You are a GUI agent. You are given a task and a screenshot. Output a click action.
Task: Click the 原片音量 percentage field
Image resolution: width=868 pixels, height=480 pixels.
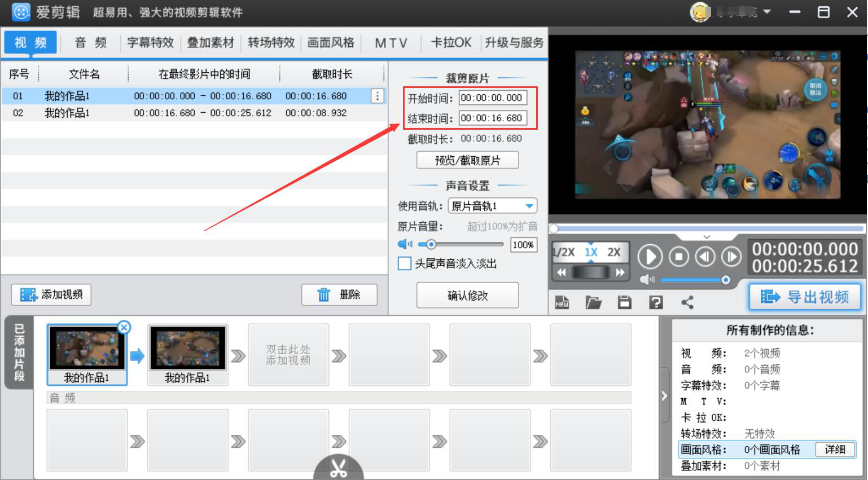click(523, 245)
